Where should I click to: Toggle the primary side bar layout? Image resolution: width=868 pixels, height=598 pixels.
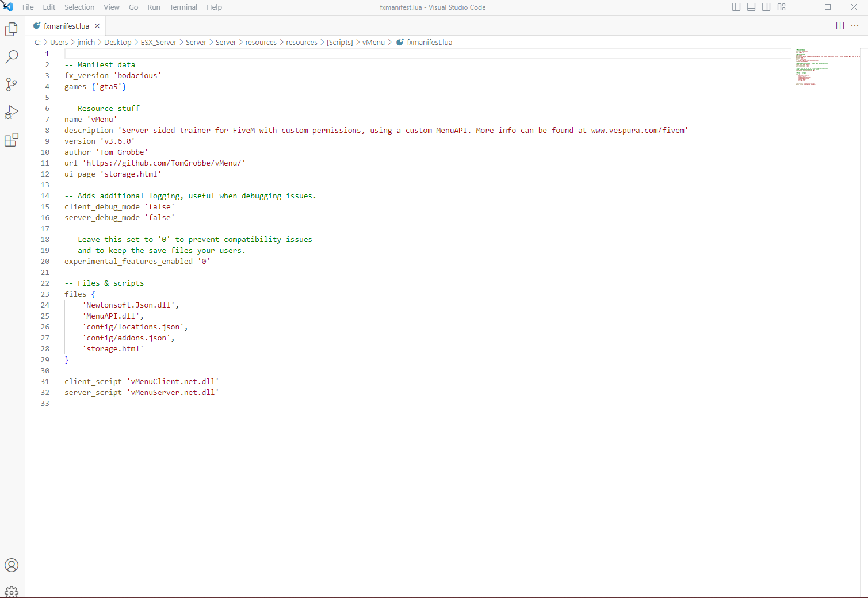tap(736, 7)
